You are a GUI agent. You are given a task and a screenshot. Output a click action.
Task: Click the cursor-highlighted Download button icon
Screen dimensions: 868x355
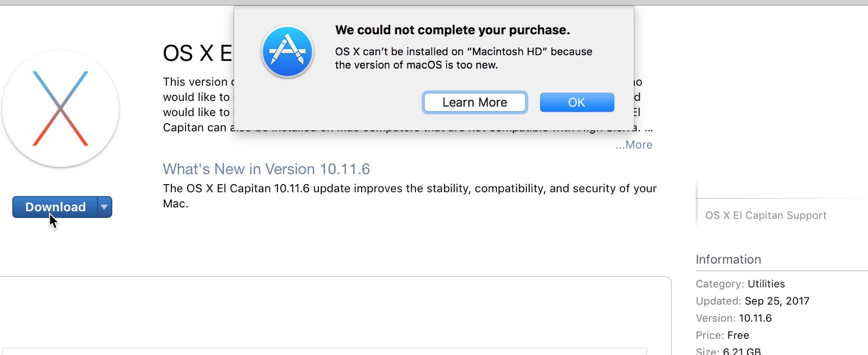coord(54,207)
